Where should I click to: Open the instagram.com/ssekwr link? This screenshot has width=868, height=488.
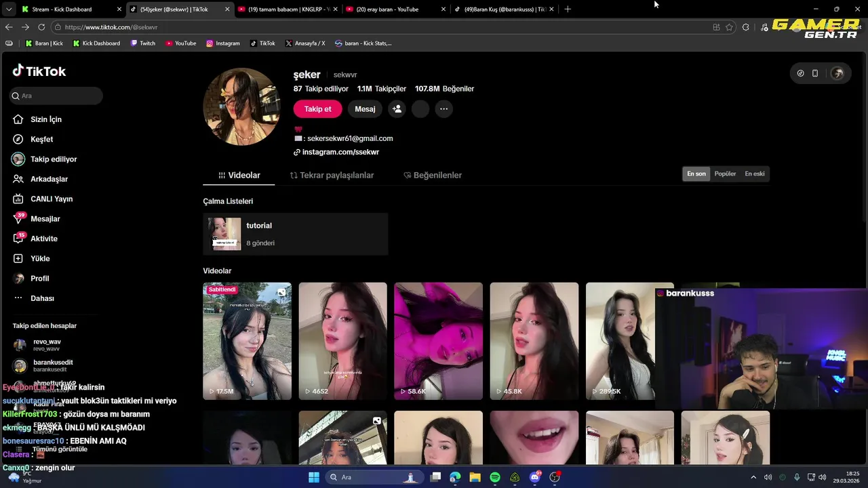336,152
